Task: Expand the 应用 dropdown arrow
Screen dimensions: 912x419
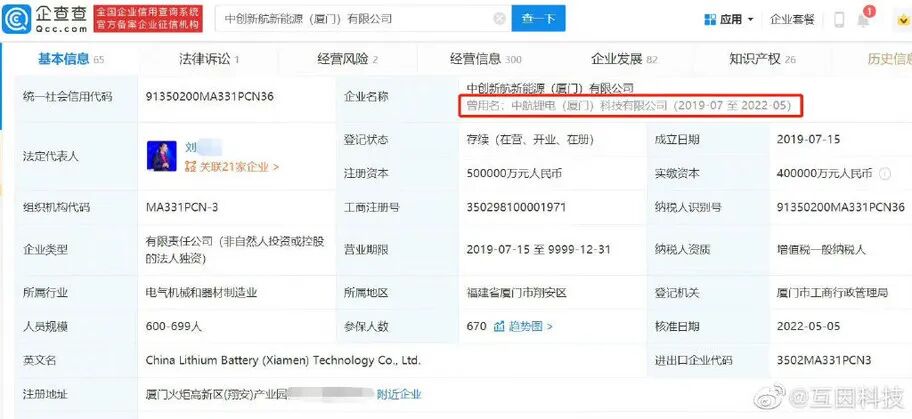Action: 750,19
